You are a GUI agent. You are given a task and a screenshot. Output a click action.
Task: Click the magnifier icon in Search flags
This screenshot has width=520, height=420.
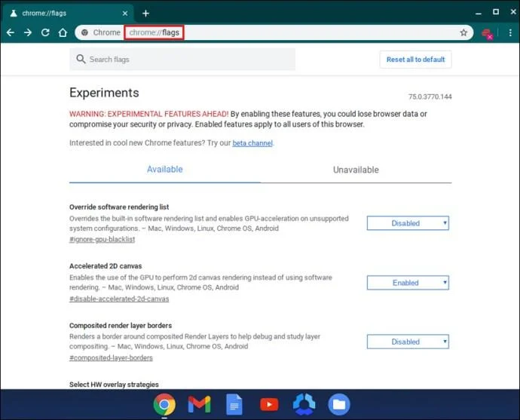coord(81,59)
